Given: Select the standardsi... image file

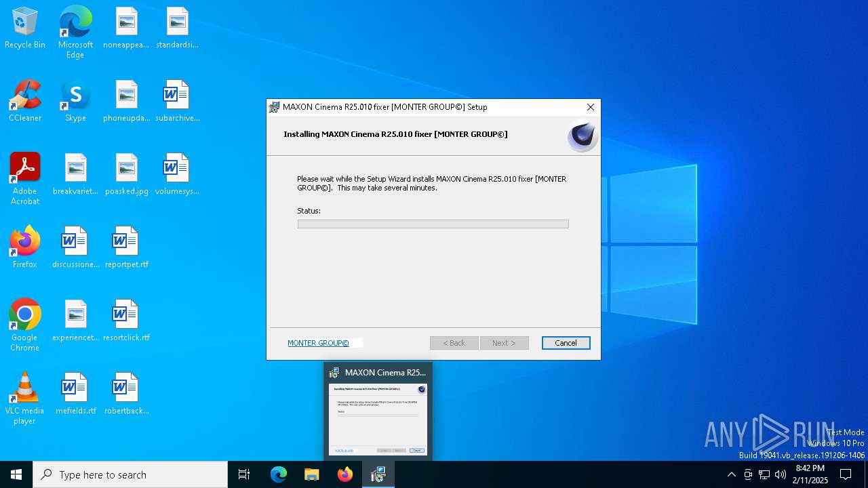Looking at the screenshot, I should click(177, 28).
